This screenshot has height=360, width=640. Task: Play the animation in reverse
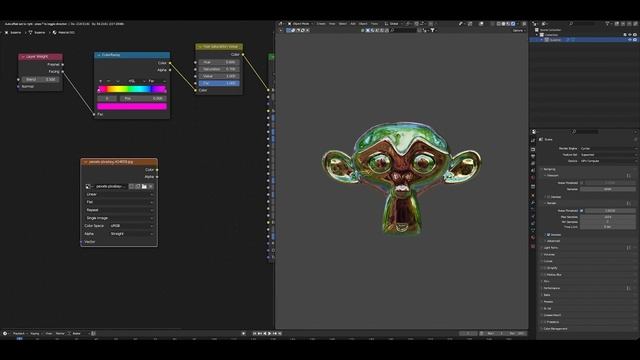pyautogui.click(x=265, y=333)
